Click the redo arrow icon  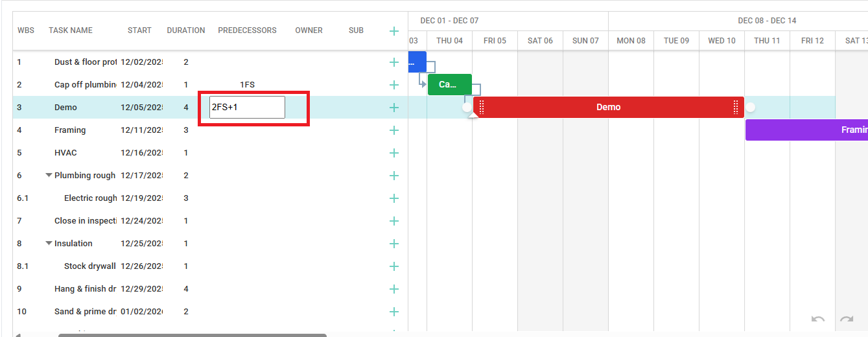click(x=847, y=320)
